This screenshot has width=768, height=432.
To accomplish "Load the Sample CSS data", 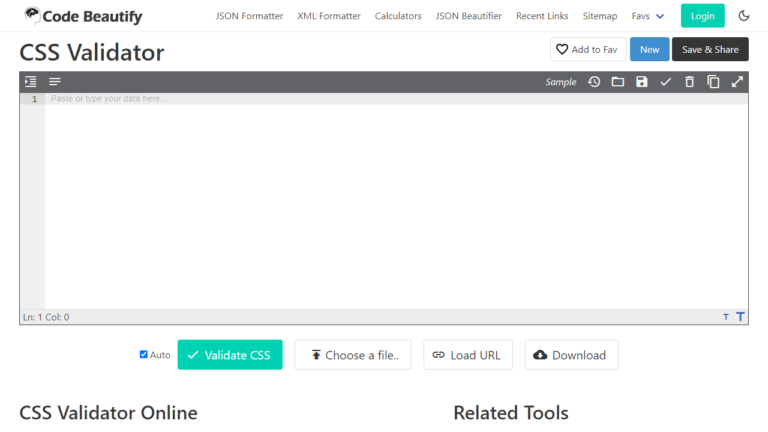I will point(561,82).
